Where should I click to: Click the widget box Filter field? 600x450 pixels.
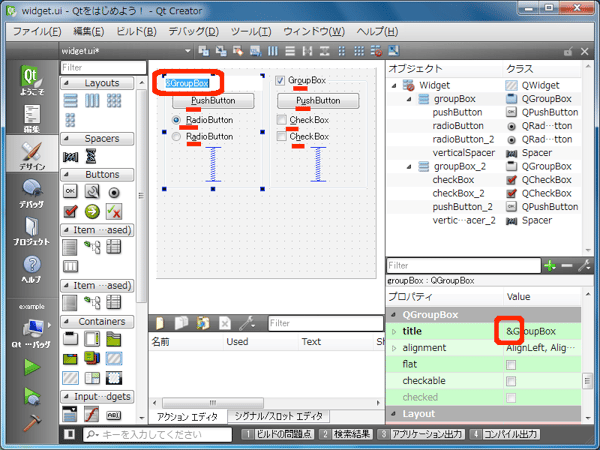(x=100, y=67)
